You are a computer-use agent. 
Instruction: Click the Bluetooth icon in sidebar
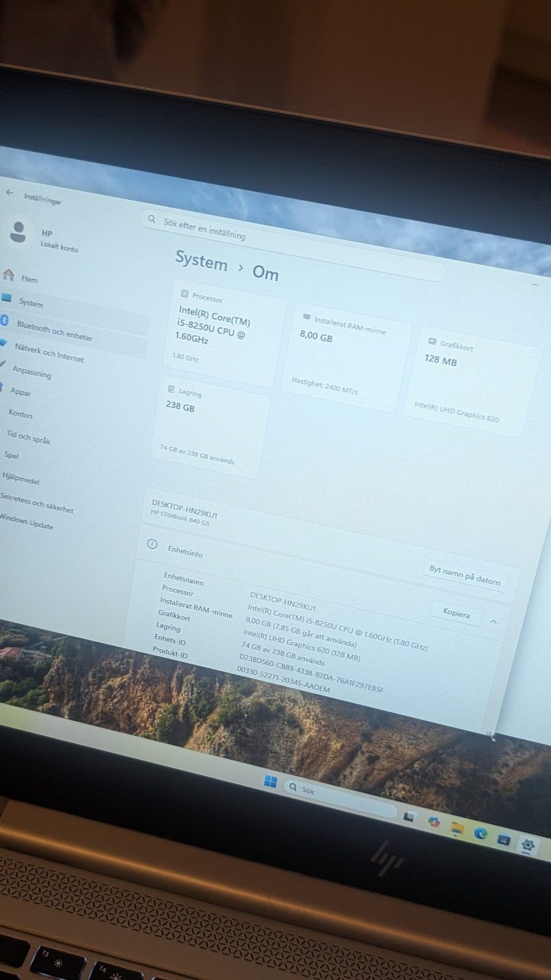[4, 320]
